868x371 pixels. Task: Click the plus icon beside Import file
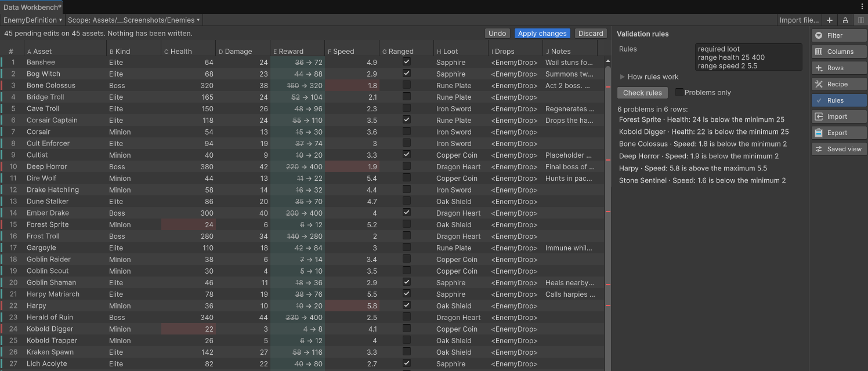pyautogui.click(x=830, y=20)
